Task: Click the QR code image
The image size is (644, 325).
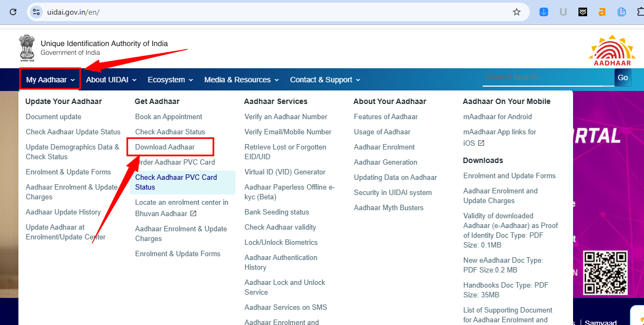Action: (606, 272)
